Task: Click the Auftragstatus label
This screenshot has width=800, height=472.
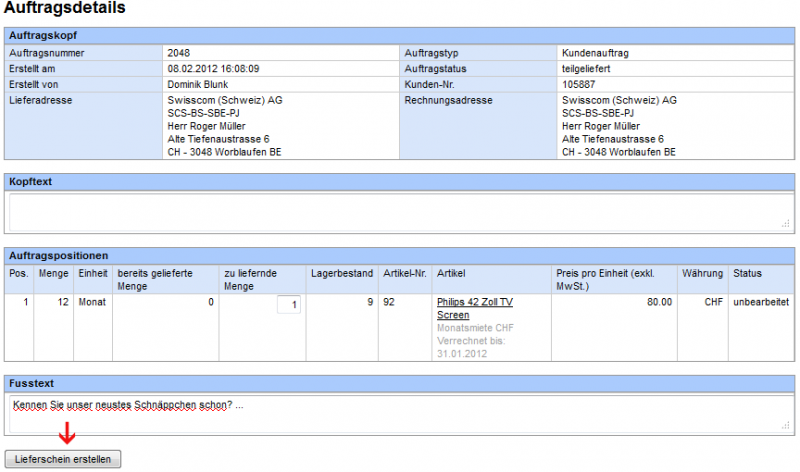Action: pos(435,69)
